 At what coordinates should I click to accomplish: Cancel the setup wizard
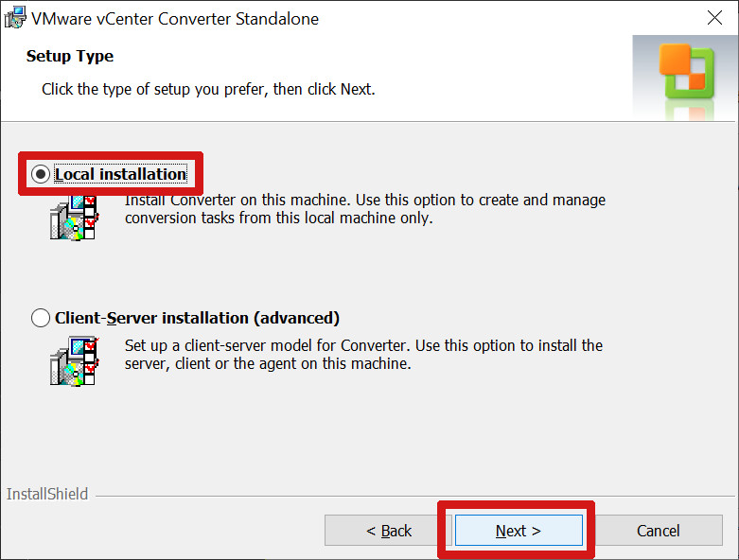pos(658,531)
